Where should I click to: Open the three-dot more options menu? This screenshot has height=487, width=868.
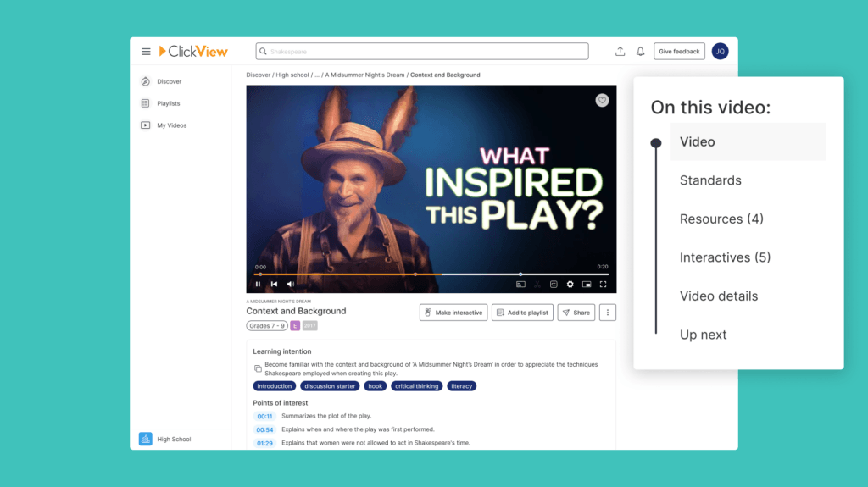[x=607, y=313]
